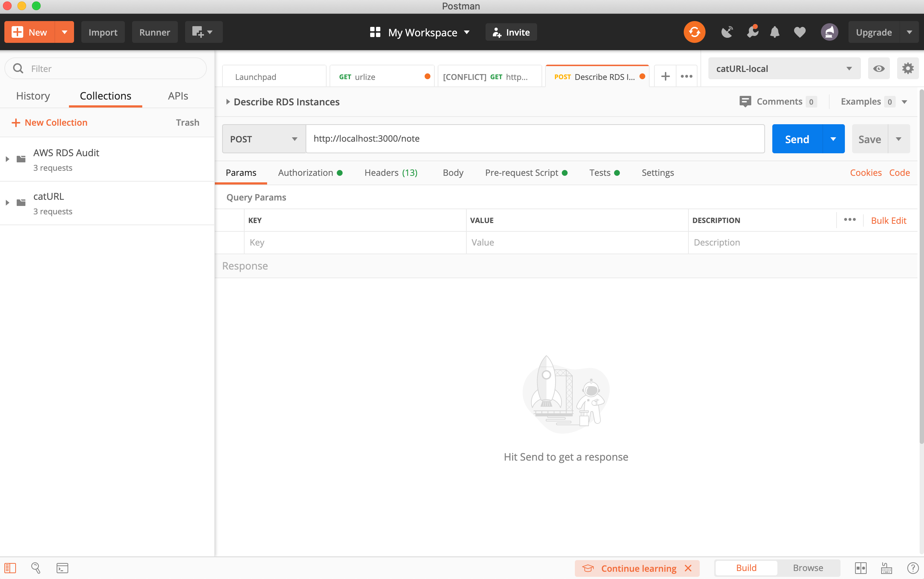Toggle the sidebar visibility icon
The width and height of the screenshot is (924, 579).
coord(10,568)
